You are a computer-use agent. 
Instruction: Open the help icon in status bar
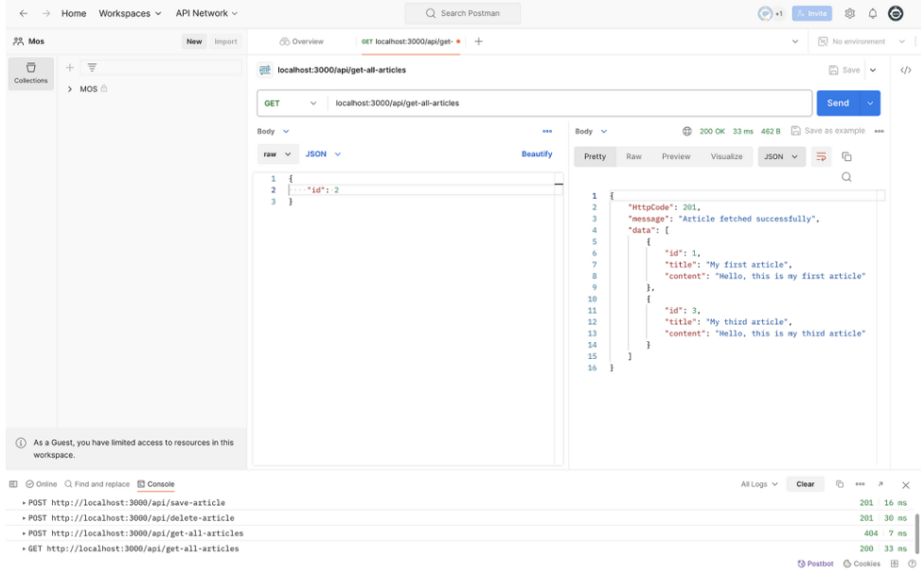912,564
